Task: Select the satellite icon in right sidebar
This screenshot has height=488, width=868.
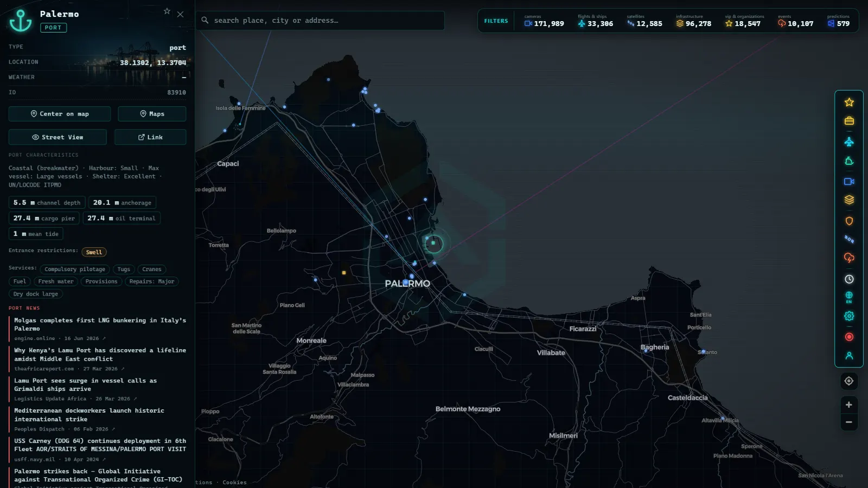Action: pos(849,239)
